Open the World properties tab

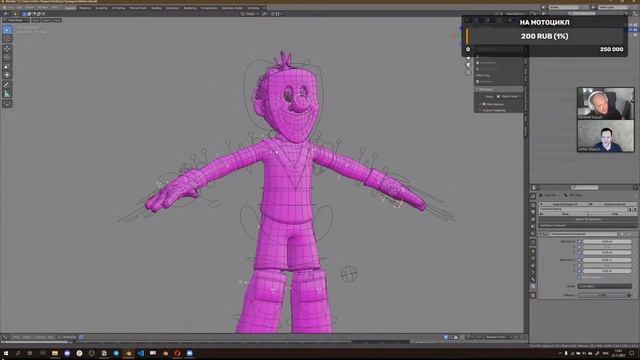(x=533, y=233)
